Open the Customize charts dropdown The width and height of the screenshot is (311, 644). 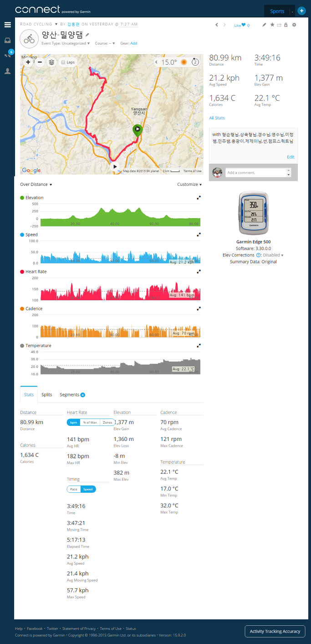(190, 184)
